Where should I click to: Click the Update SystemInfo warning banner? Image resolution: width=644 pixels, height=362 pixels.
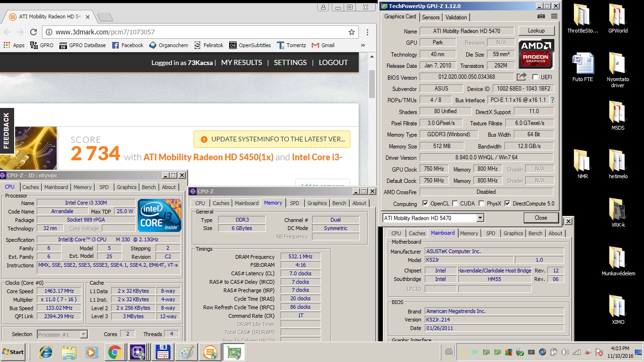272,140
